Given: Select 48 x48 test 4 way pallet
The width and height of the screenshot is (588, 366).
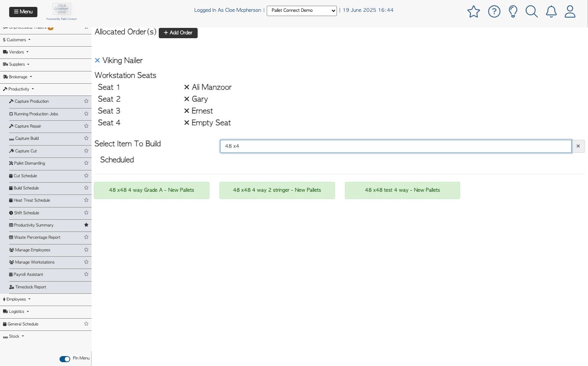Looking at the screenshot, I should [403, 190].
